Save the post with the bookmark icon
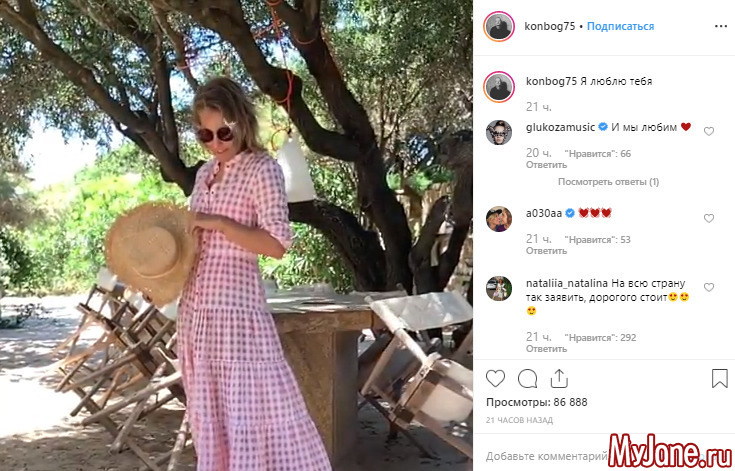 coord(720,378)
